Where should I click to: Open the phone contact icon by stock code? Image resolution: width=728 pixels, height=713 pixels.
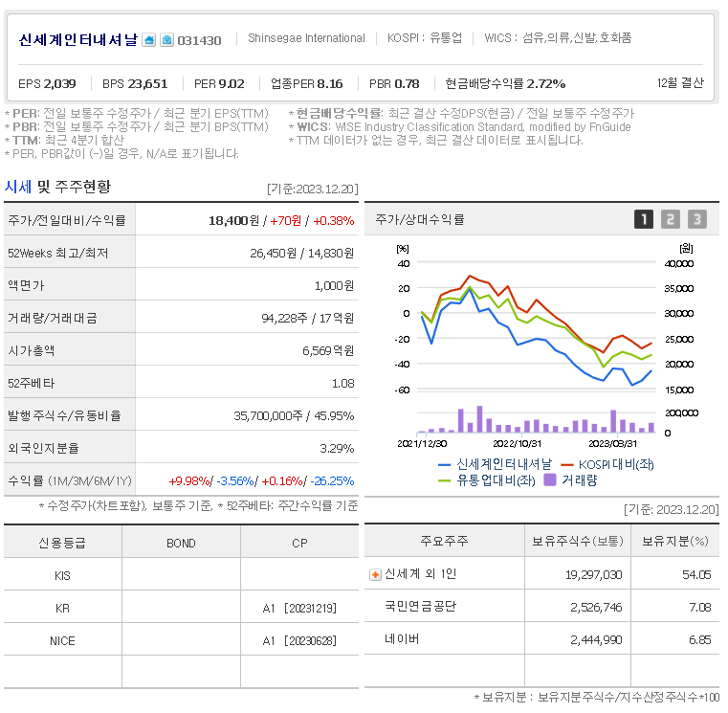pos(166,40)
